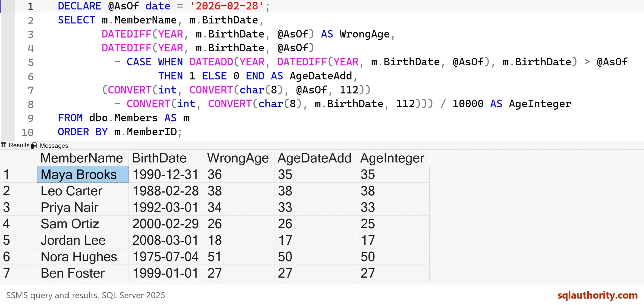
Task: Click the WrongAge alias in line 3
Action: (365, 34)
